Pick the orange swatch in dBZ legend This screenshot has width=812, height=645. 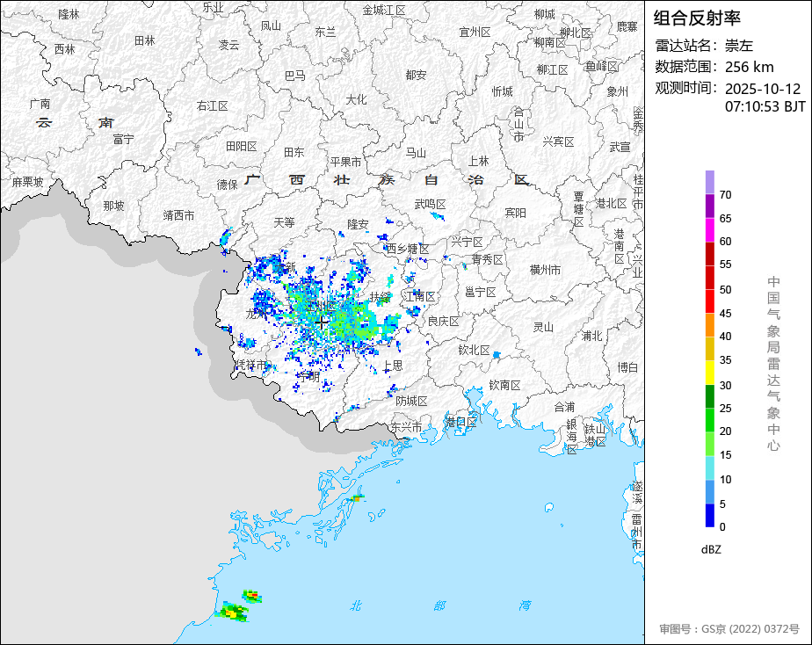709,325
